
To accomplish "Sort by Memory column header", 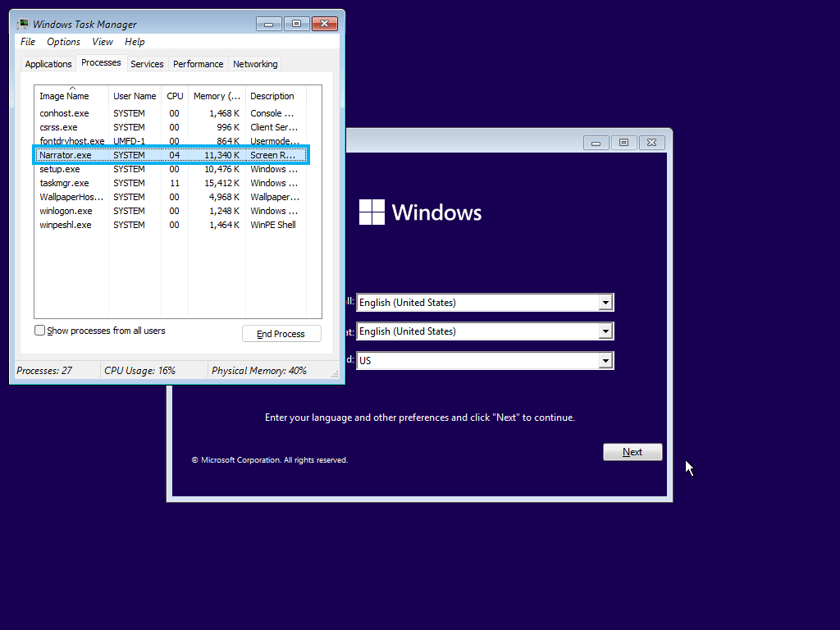I will coord(217,96).
